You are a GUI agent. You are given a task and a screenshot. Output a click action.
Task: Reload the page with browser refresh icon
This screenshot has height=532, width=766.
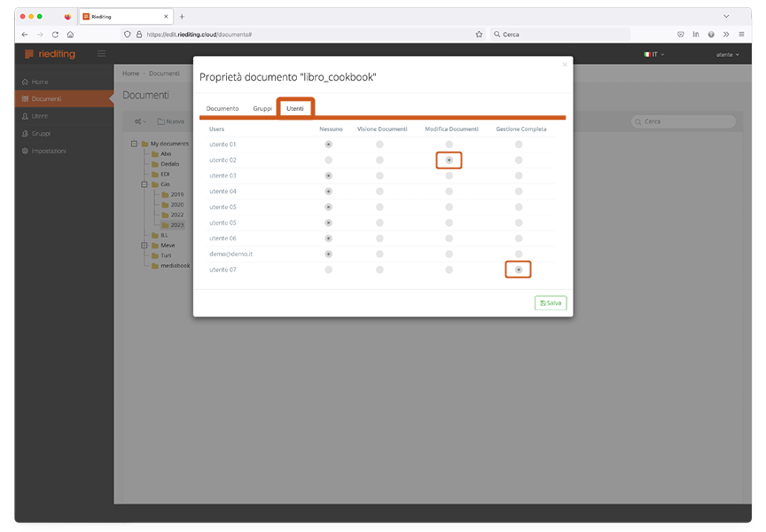coord(55,35)
